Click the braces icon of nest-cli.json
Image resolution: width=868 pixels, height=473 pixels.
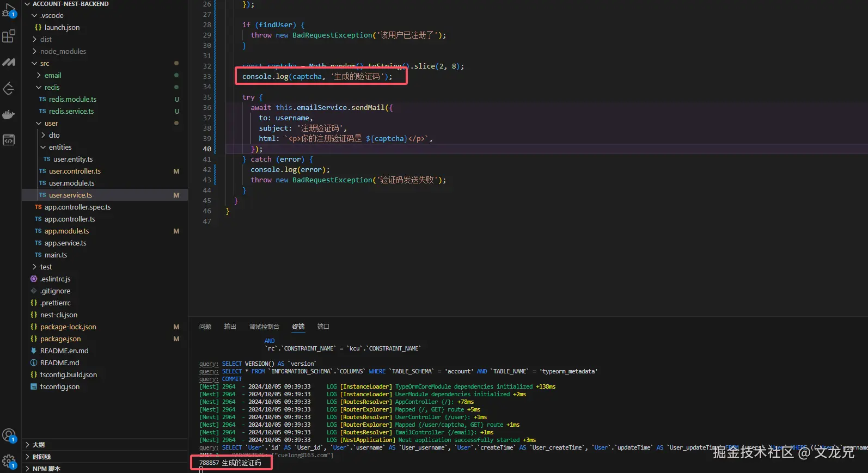(34, 315)
